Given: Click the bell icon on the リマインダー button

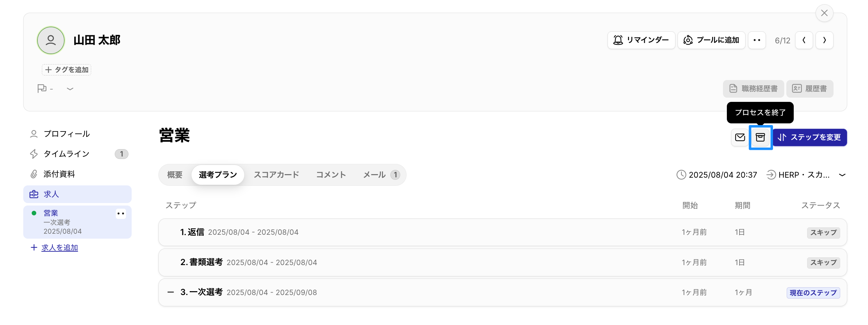Looking at the screenshot, I should pos(618,40).
